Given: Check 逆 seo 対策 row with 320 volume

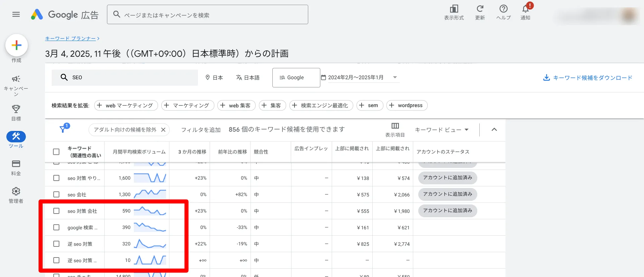Looking at the screenshot, I should (x=56, y=244).
